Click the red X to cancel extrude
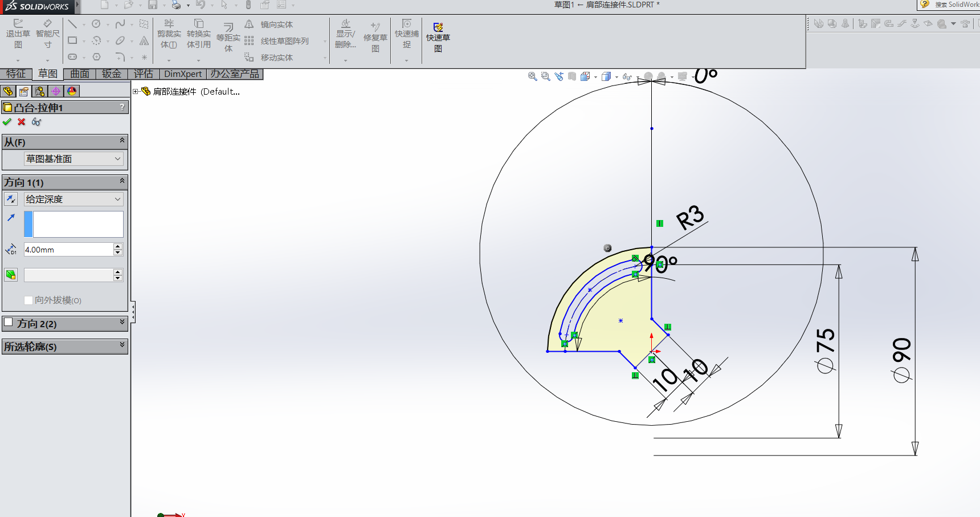 tap(22, 121)
